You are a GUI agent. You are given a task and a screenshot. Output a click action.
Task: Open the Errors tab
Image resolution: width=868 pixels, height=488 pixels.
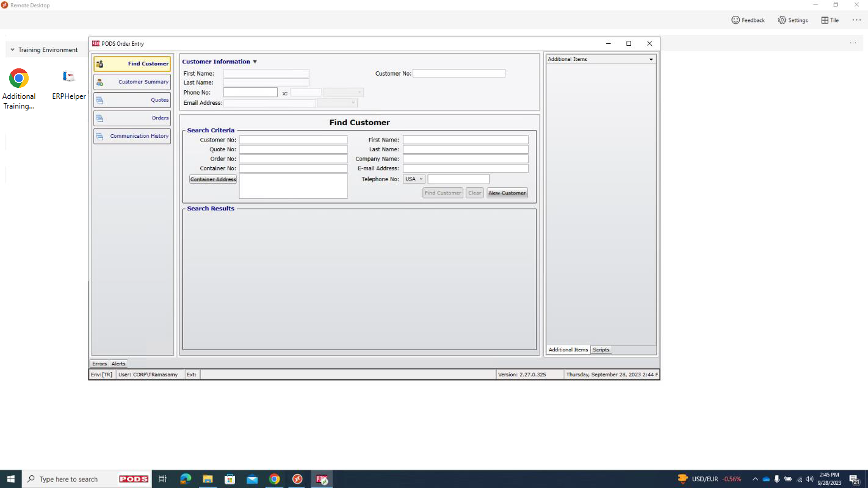click(99, 364)
